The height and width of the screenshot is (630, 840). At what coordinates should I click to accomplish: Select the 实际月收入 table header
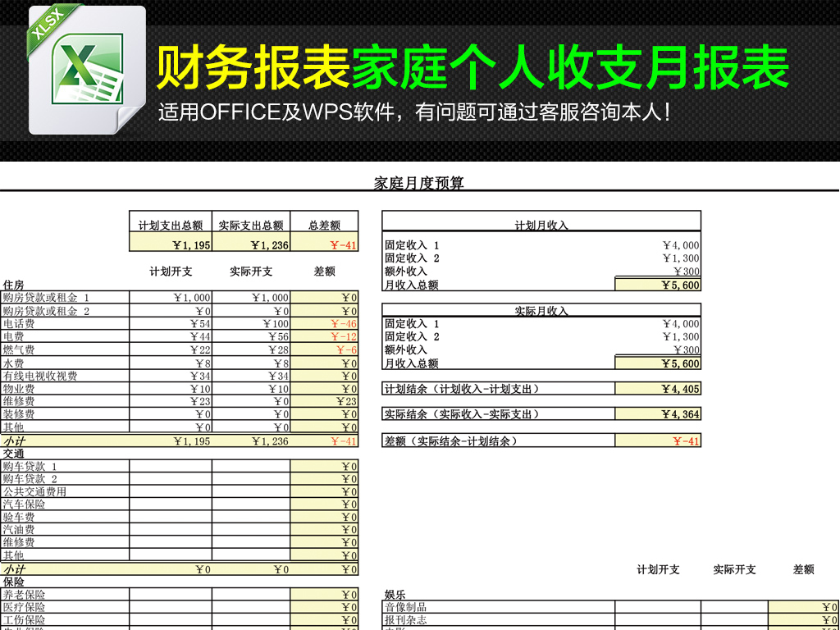point(541,308)
